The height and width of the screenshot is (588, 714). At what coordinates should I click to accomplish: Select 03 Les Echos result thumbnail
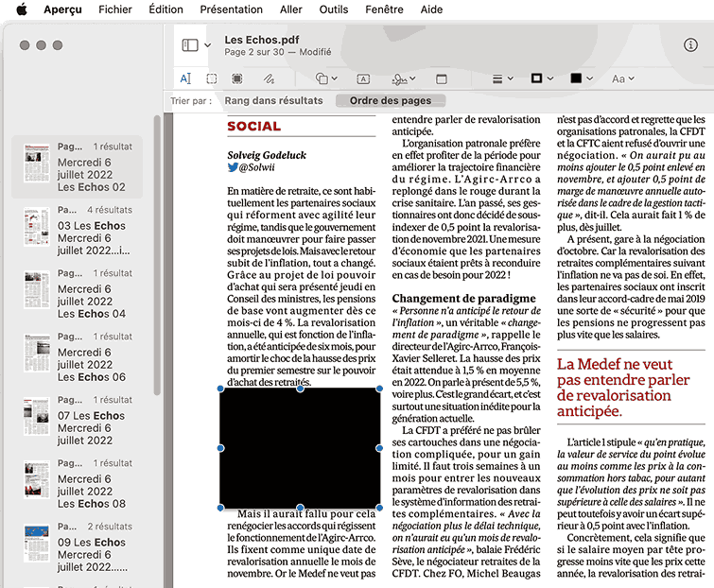click(x=37, y=226)
